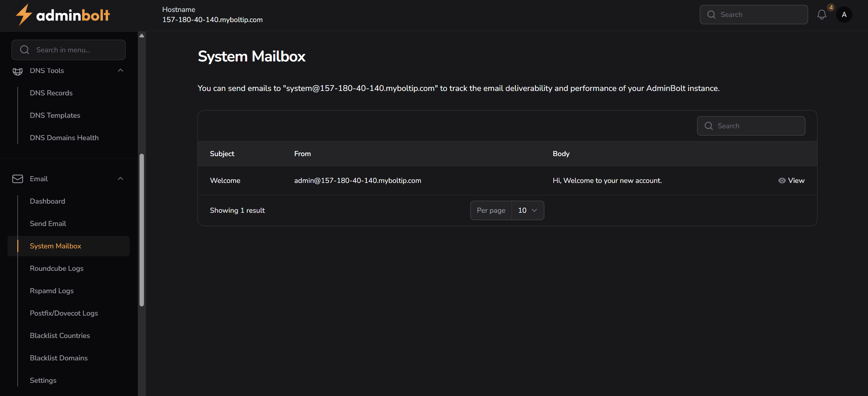Click the Email envelope icon
This screenshot has height=396, width=868.
[18, 179]
